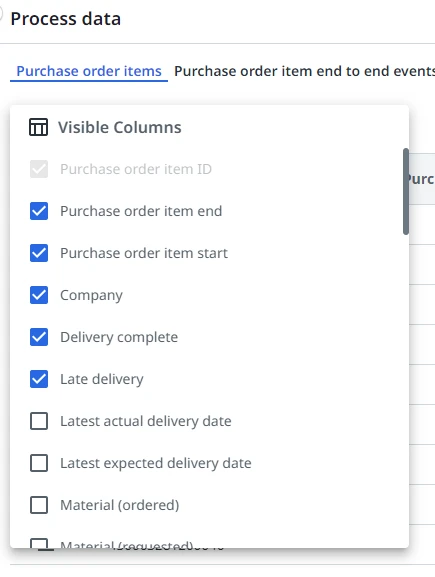This screenshot has height=577, width=435.
Task: Click the Visible Columns table icon
Action: (x=38, y=127)
